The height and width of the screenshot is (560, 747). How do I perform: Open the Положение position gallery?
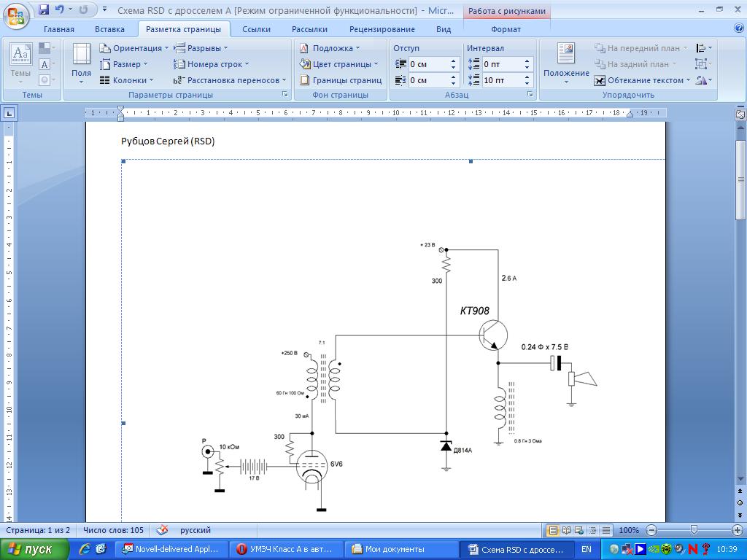pos(566,63)
